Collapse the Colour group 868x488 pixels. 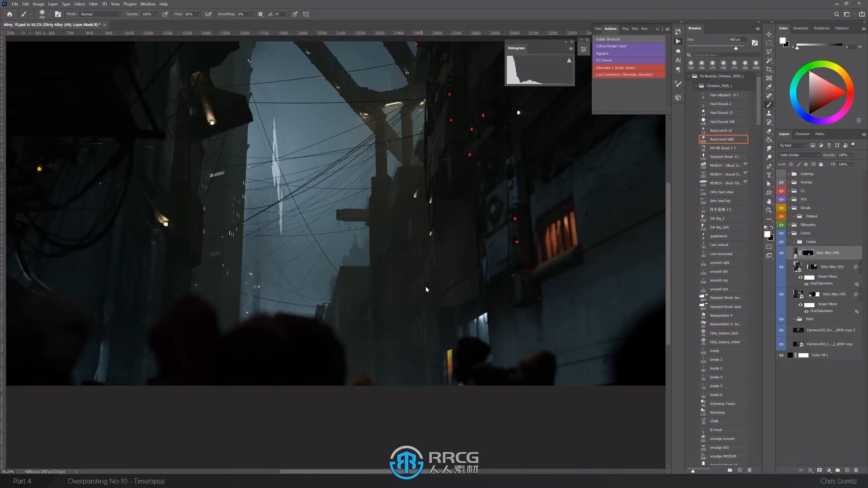click(x=789, y=234)
